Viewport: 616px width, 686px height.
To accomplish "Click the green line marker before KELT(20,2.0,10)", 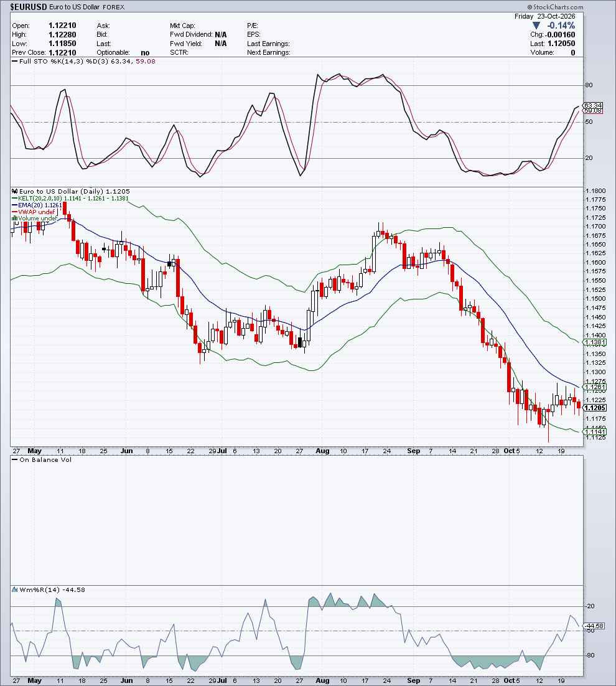I will click(x=15, y=199).
